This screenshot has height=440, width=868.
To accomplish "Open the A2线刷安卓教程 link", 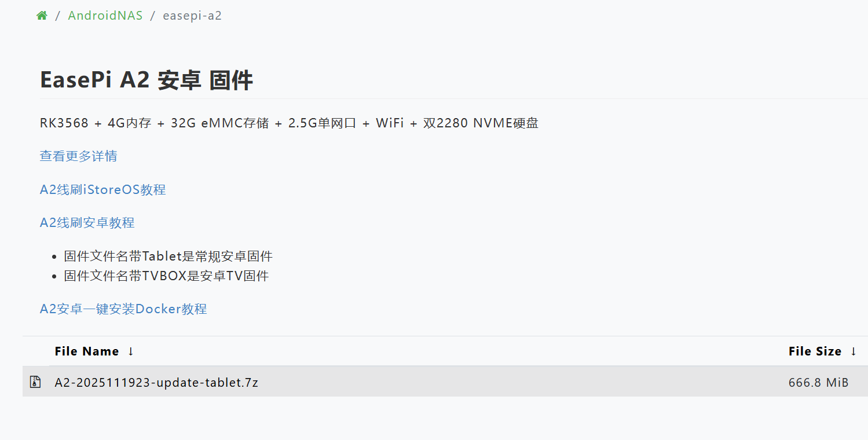I will point(87,223).
